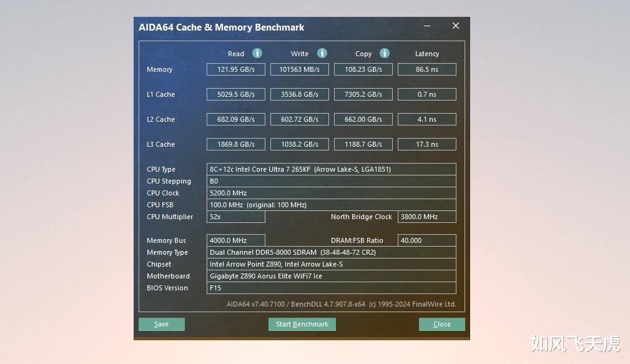The width and height of the screenshot is (630, 364).
Task: Click the L3 Cache row label
Action: click(x=160, y=144)
